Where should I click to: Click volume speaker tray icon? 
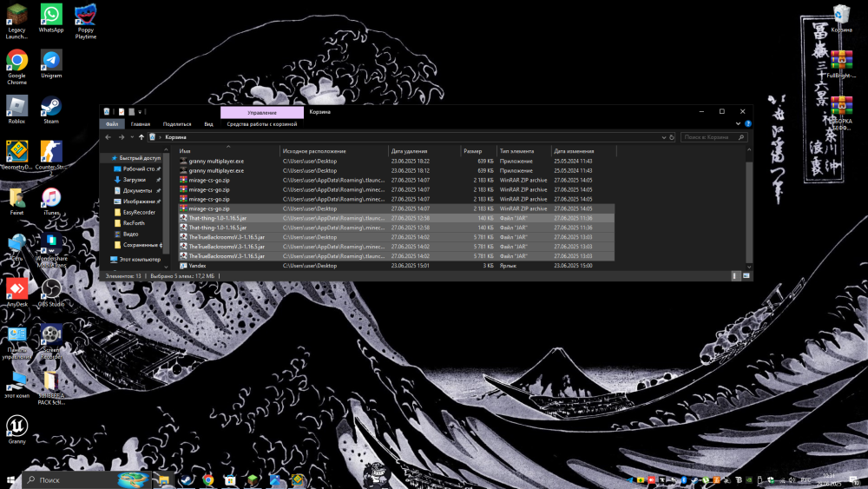(x=792, y=480)
